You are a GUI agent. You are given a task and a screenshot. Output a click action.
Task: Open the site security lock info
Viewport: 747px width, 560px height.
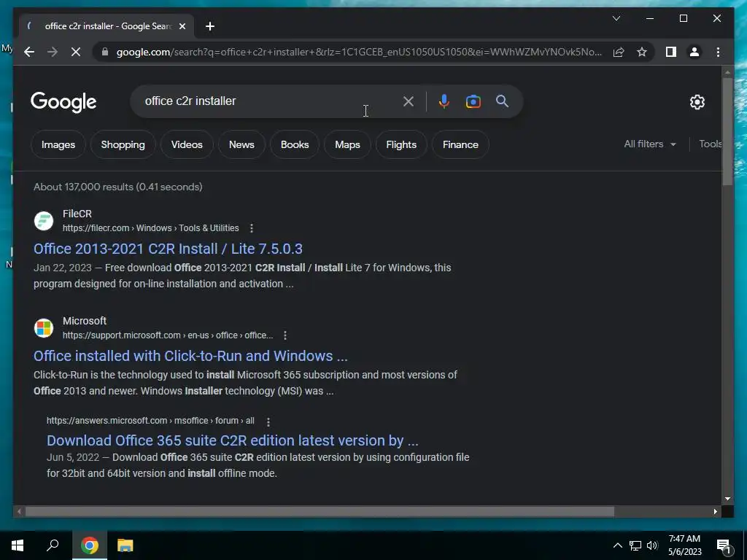(x=105, y=52)
